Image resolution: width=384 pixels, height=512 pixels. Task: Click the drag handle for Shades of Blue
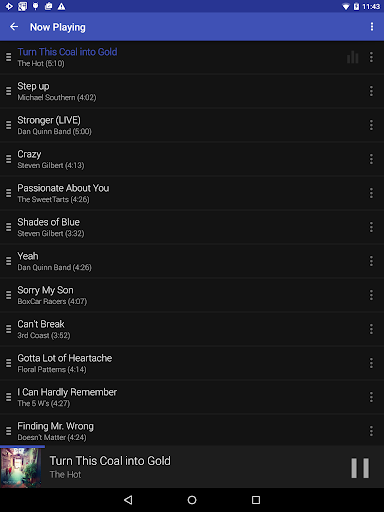[9, 227]
